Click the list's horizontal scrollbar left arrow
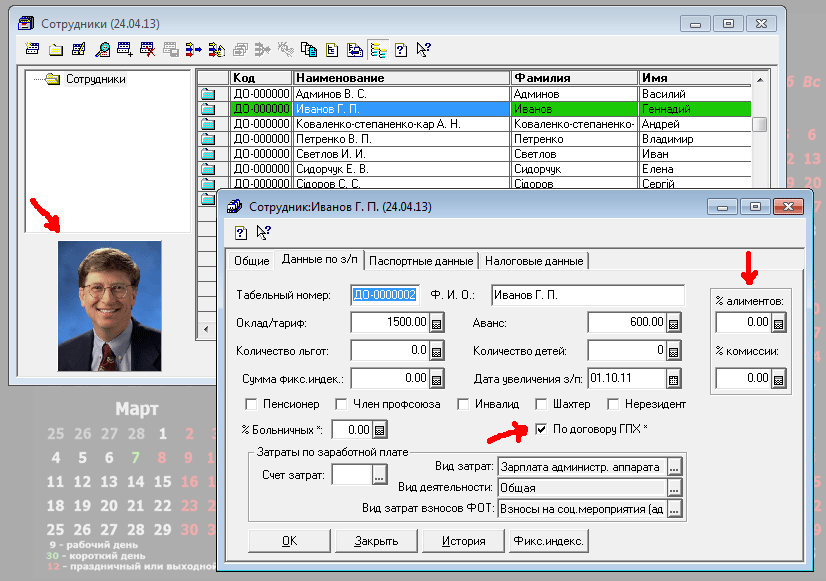This screenshot has height=581, width=826. pos(206,329)
